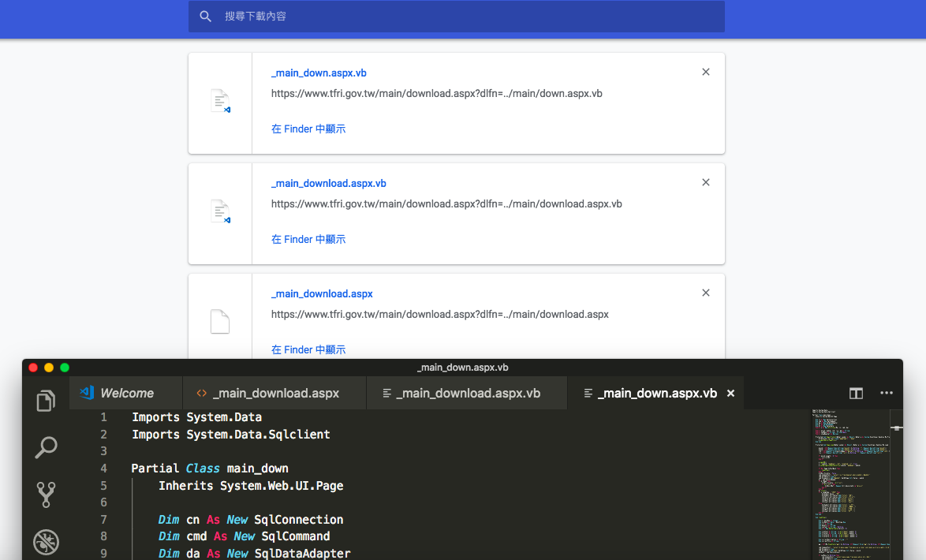Open the editor more actions ellipsis
926x560 pixels.
887,393
